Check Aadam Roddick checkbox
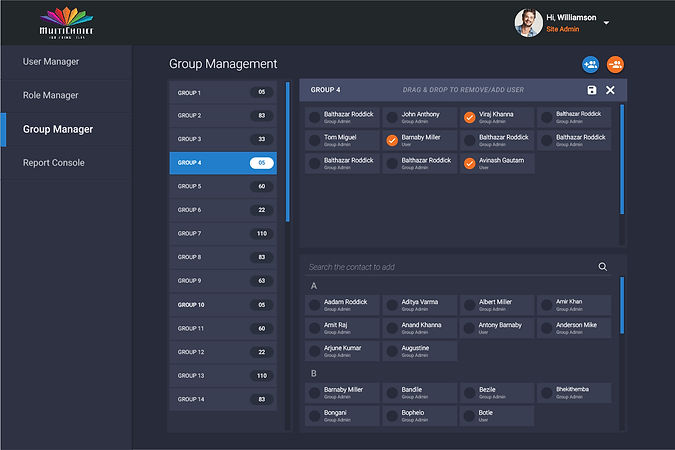Screen dimensions: 675x450 (x=315, y=305)
